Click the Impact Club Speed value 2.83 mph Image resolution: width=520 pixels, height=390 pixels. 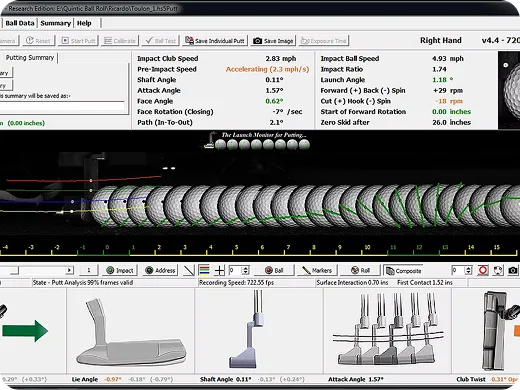[x=281, y=59]
